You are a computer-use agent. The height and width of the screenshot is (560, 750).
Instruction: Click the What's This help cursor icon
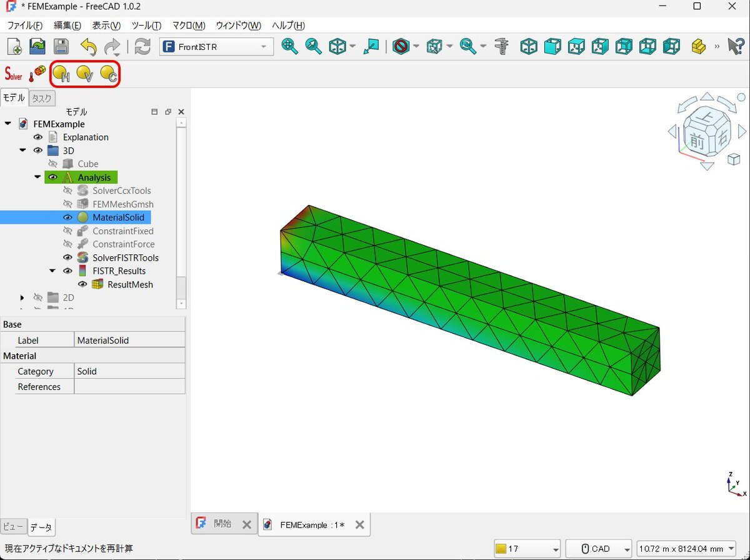point(736,47)
